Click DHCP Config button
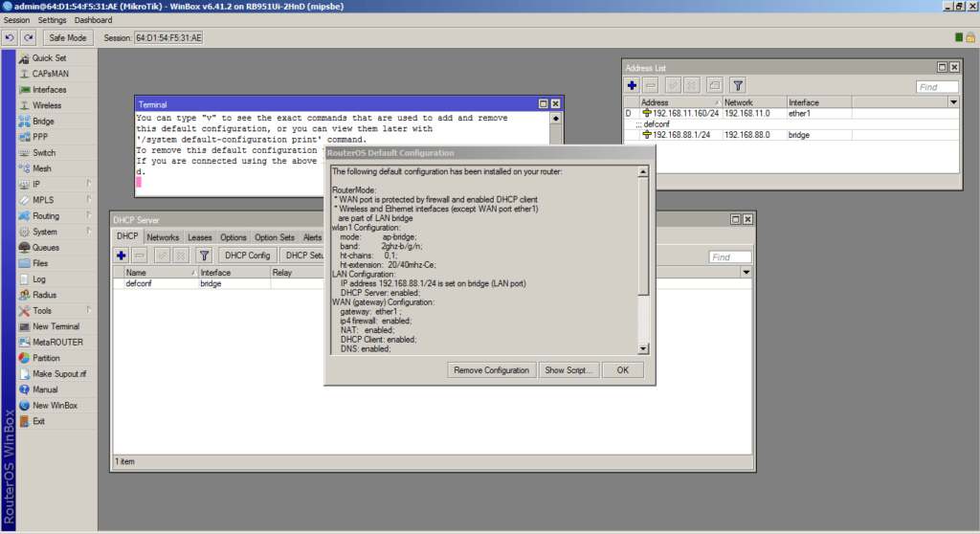The width and height of the screenshot is (980, 534). [248, 256]
